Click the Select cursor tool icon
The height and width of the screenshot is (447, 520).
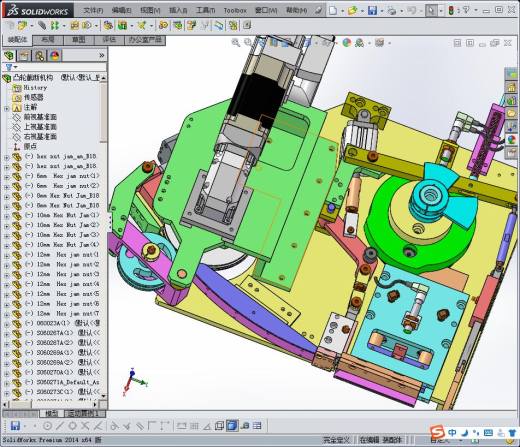point(431,11)
